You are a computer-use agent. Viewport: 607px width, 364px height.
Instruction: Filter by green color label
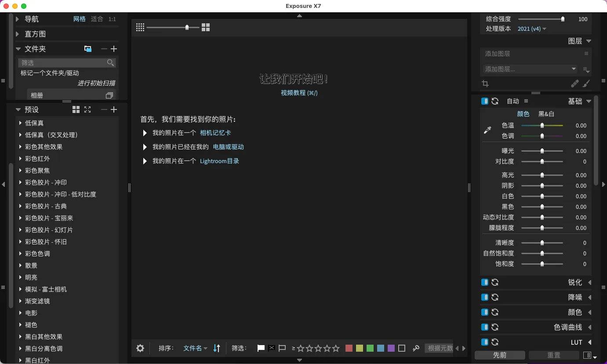[370, 348]
